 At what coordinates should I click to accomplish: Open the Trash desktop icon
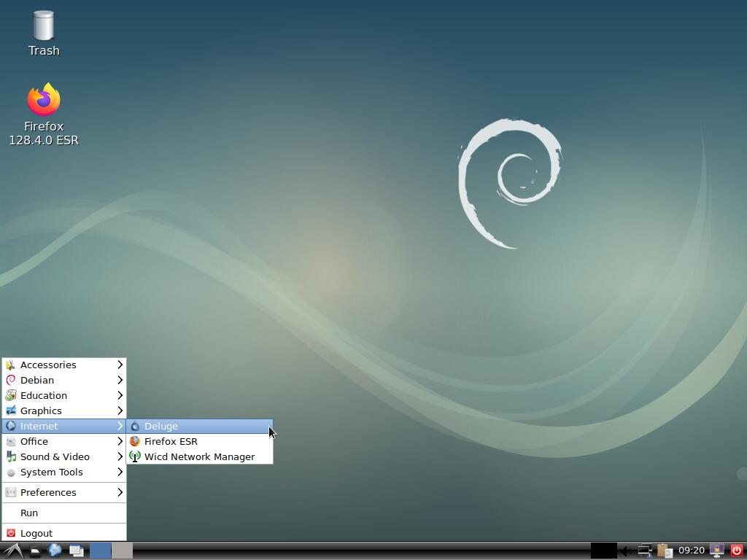tap(44, 33)
